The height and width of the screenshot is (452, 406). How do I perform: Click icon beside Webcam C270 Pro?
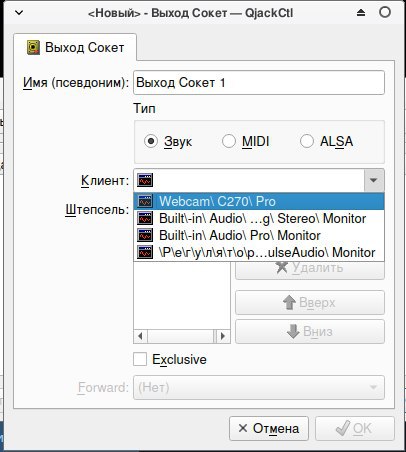click(x=145, y=201)
